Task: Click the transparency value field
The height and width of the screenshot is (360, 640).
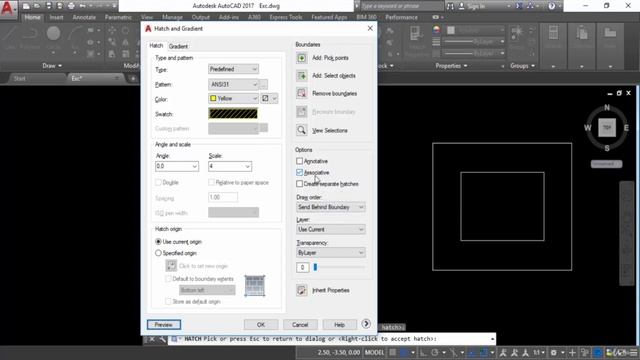Action: 302,267
